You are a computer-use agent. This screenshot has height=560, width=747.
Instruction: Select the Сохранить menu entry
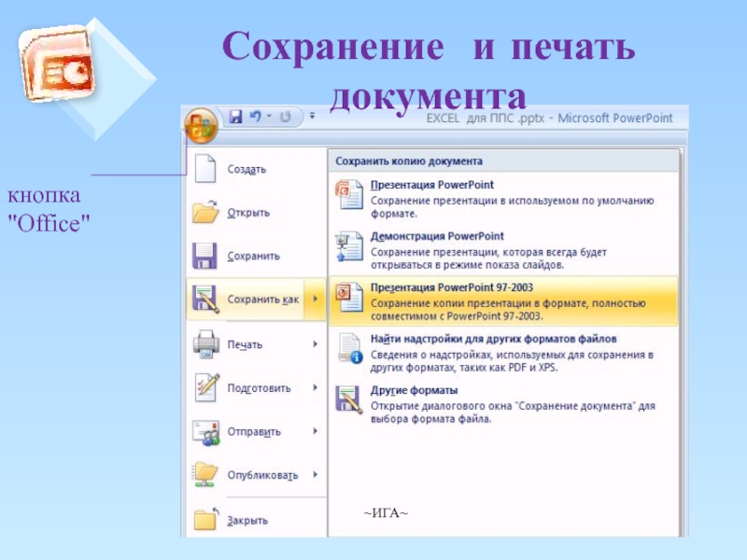(255, 256)
